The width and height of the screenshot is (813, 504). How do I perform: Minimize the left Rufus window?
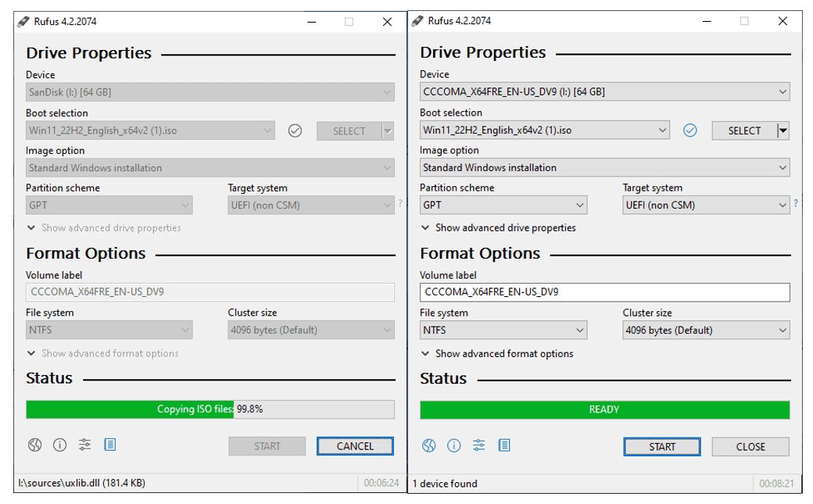tap(312, 22)
